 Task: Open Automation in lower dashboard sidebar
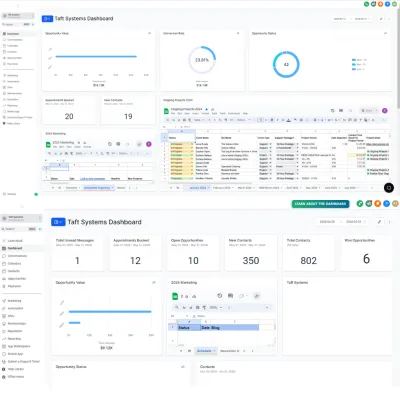click(x=15, y=308)
